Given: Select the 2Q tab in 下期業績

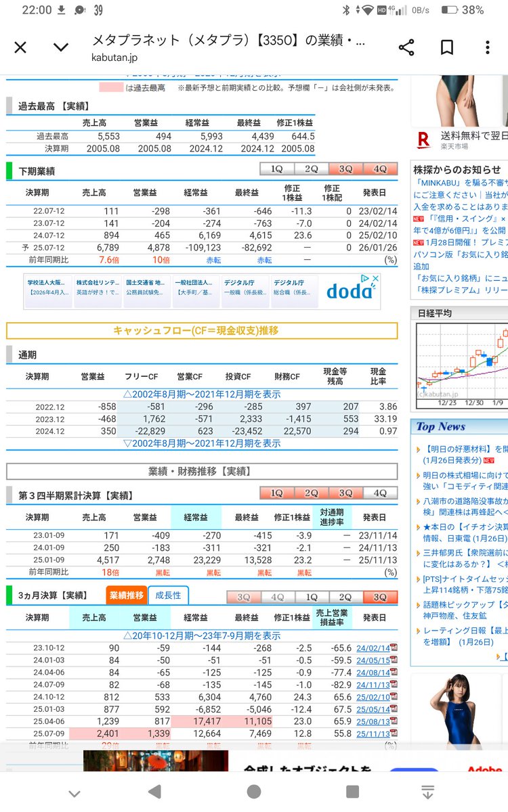Looking at the screenshot, I should pos(311,169).
